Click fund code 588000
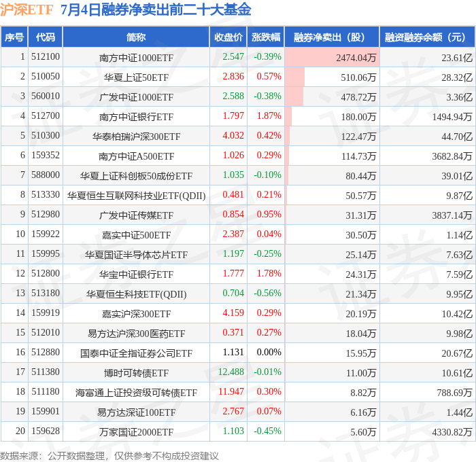Screen dimensions: 476x462 pos(46,175)
